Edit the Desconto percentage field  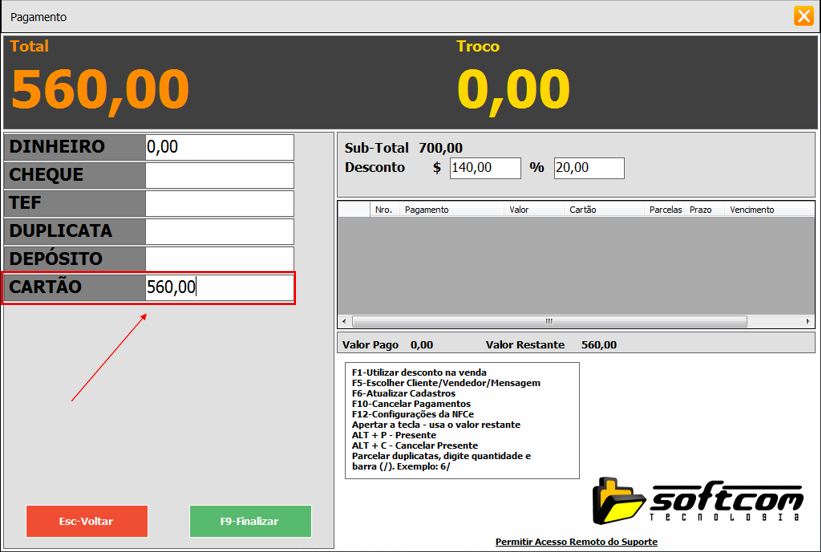[x=588, y=168]
